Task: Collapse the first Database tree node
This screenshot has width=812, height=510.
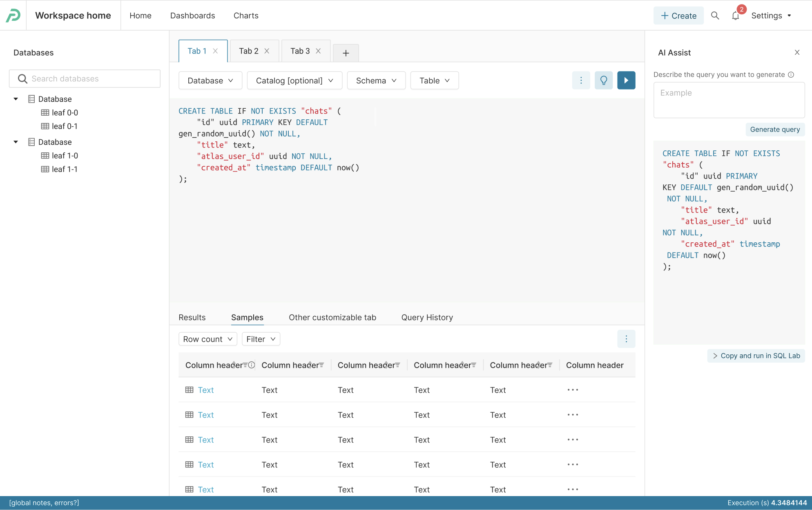Action: 16,99
